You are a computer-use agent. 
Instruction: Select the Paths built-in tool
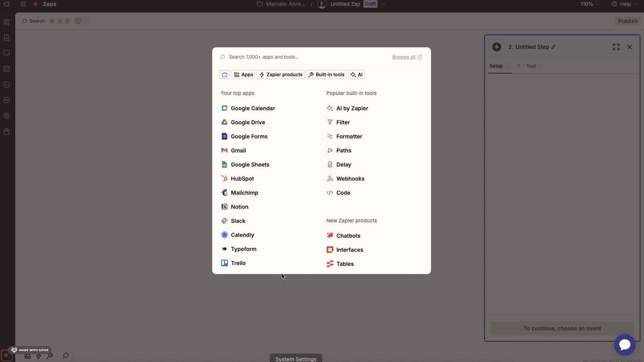click(x=344, y=150)
